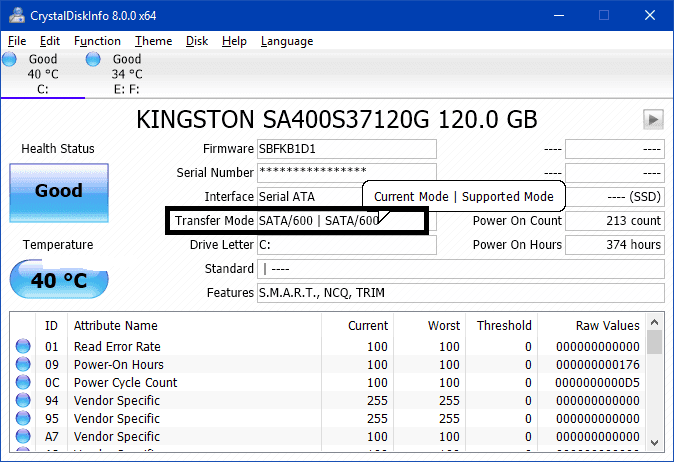Open the Language menu

[x=287, y=41]
